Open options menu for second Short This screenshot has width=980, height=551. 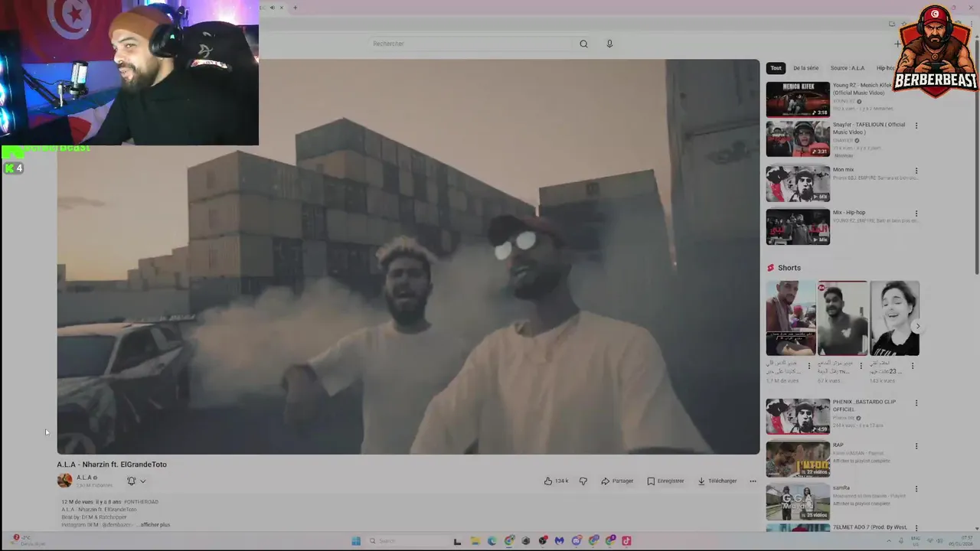[861, 366]
